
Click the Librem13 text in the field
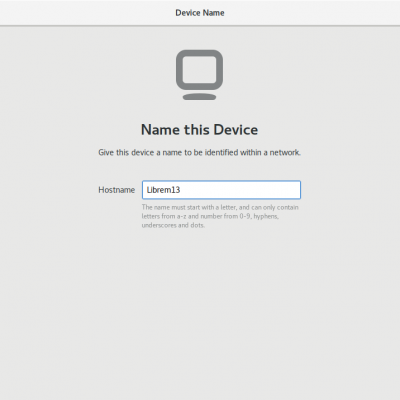click(163, 190)
